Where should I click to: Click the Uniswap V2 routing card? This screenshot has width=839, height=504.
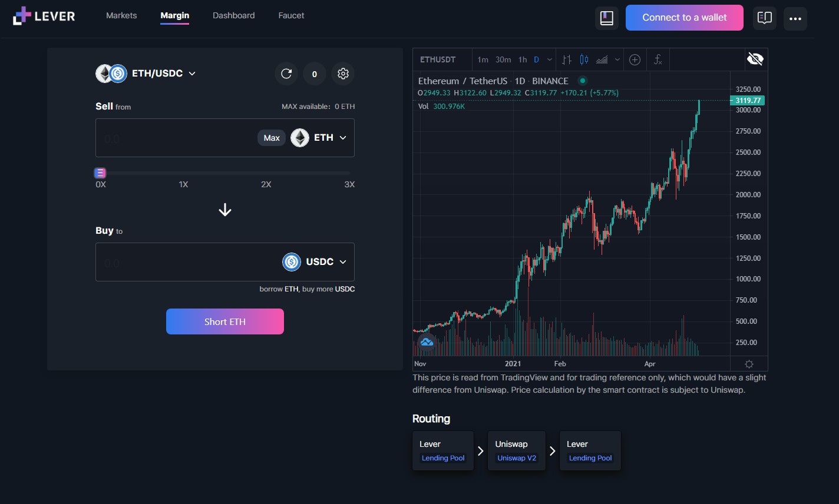pos(517,451)
